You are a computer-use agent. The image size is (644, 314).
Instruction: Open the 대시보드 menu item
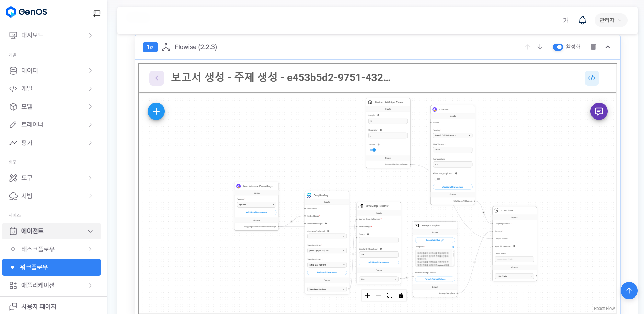tap(51, 35)
